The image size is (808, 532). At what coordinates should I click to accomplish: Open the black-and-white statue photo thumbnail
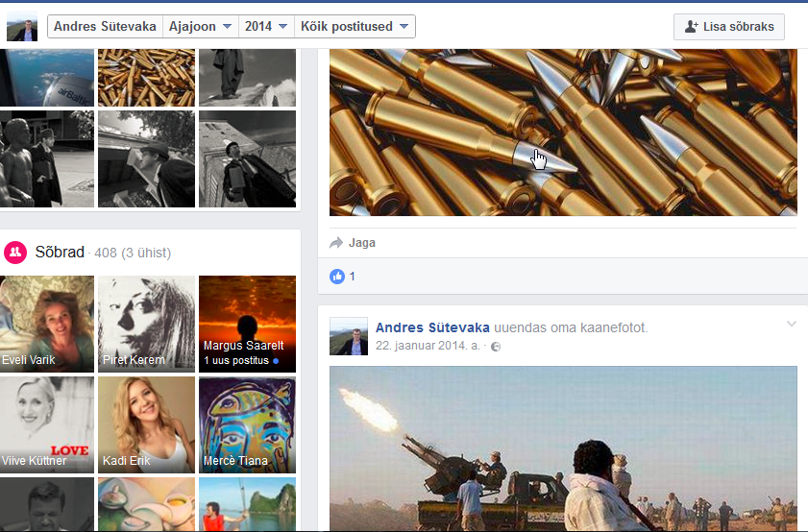tap(47, 158)
